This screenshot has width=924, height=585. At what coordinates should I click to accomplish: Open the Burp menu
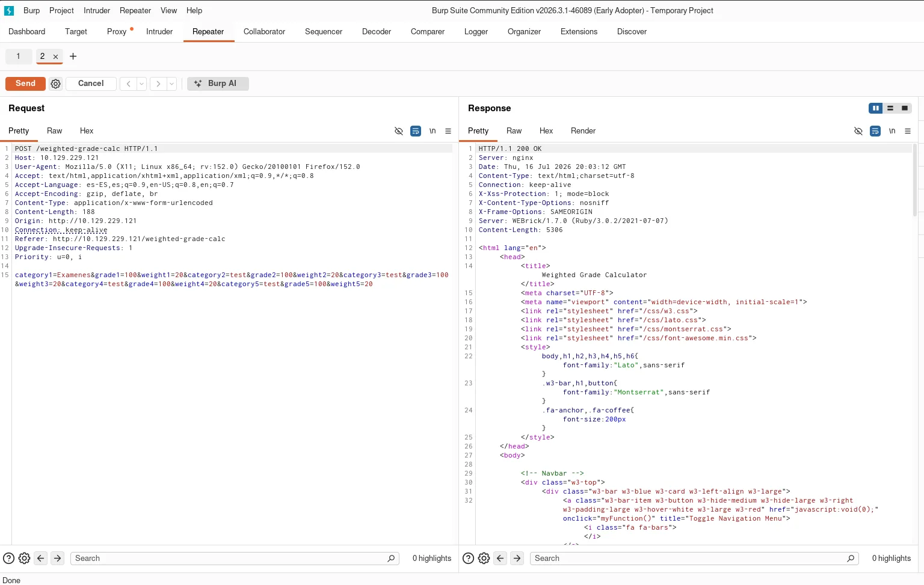pyautogui.click(x=31, y=11)
